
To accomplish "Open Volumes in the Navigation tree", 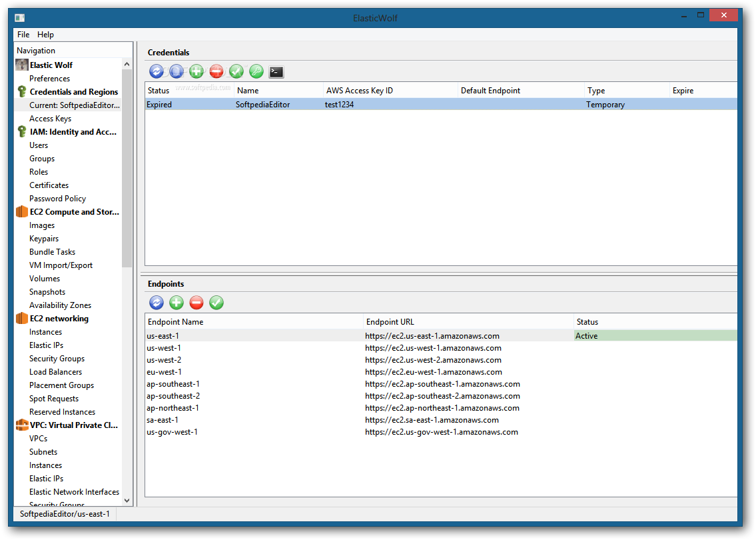I will (x=45, y=279).
